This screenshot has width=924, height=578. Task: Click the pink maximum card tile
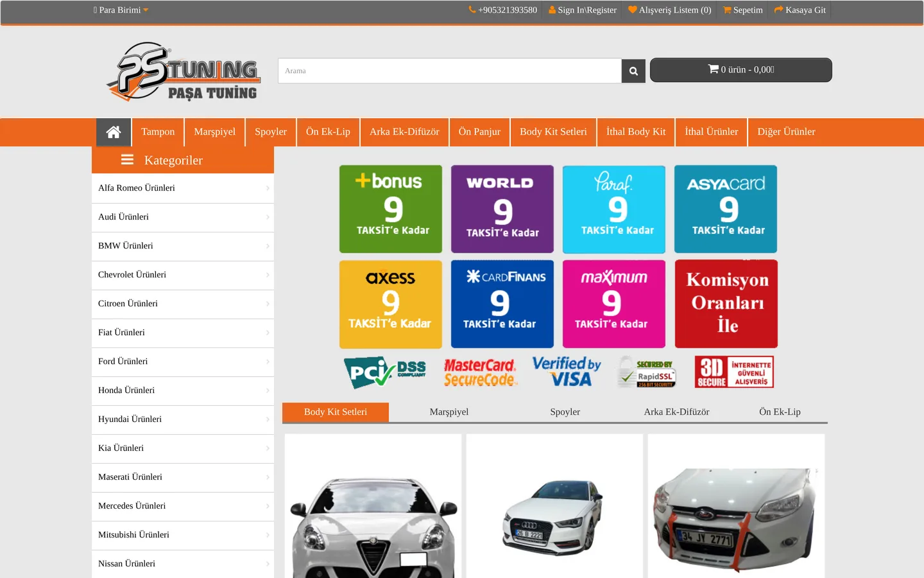coord(614,304)
